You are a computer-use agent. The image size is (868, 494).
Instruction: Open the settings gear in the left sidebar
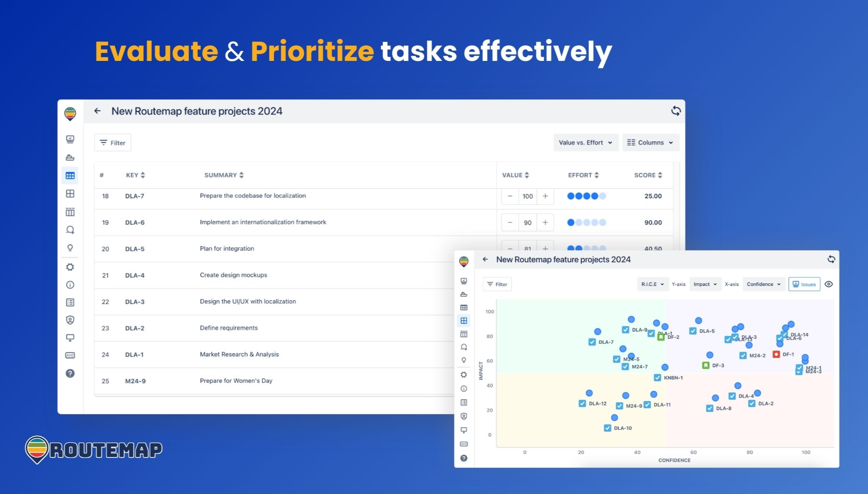(x=70, y=267)
